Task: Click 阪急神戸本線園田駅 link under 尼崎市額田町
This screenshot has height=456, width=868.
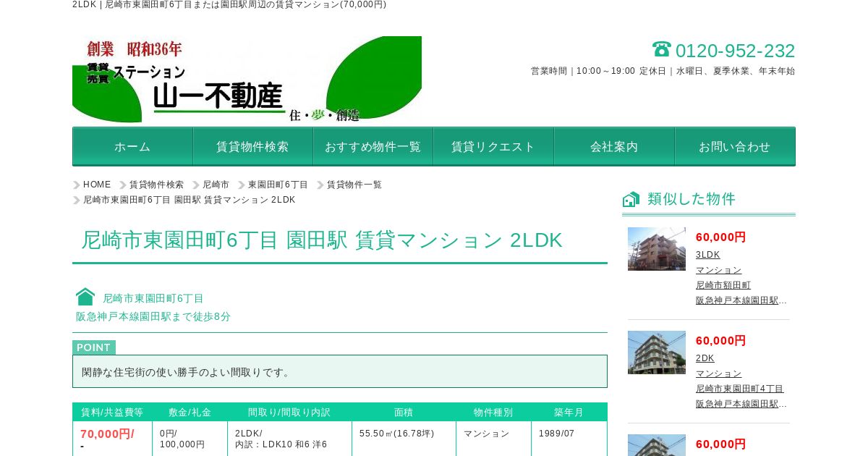Action: tap(741, 300)
